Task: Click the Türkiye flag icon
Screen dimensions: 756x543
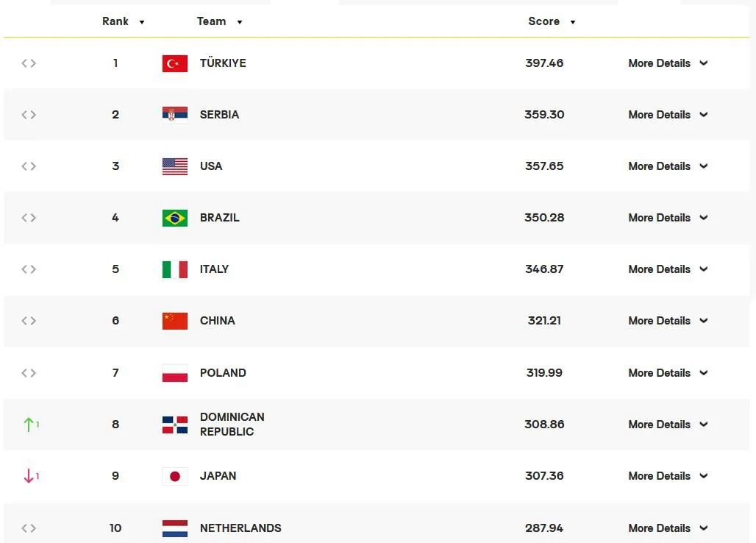Action: (x=175, y=63)
